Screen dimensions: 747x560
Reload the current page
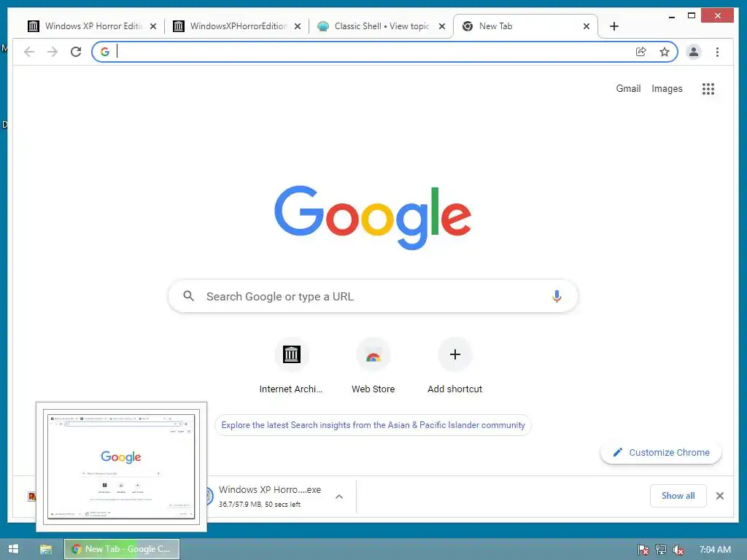(x=76, y=52)
